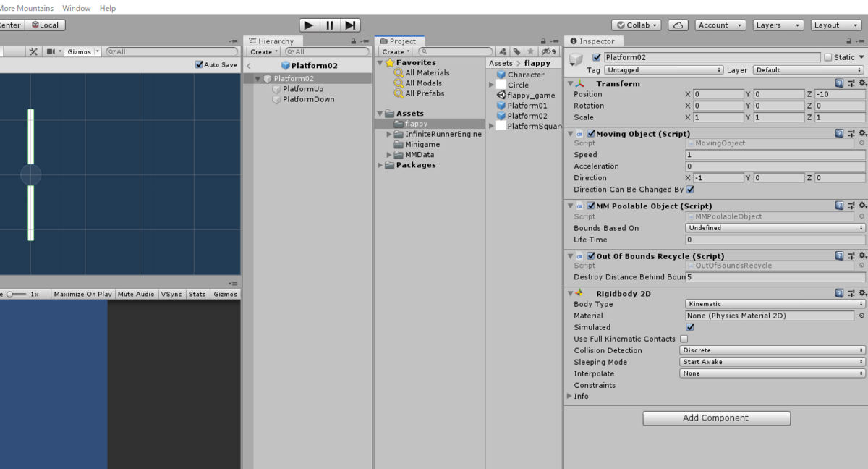Click the Search by Label tag icon
The image size is (868, 469).
(x=516, y=51)
